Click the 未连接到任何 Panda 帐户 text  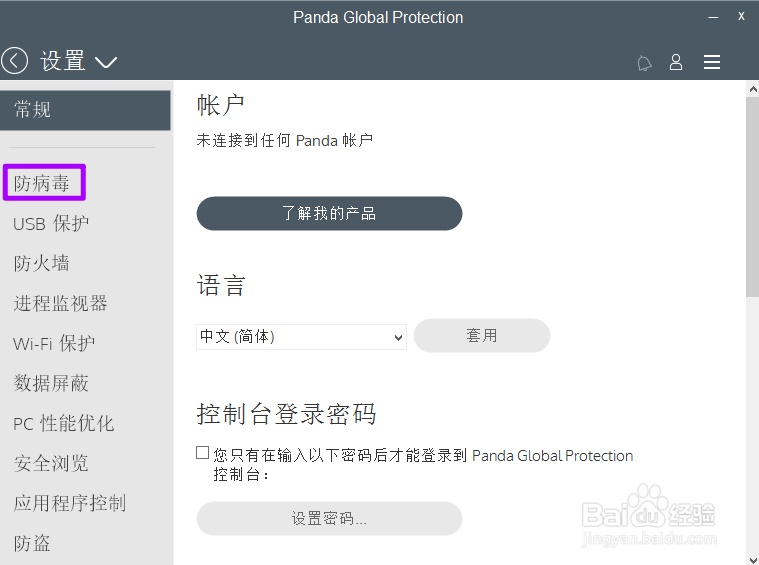(x=285, y=141)
